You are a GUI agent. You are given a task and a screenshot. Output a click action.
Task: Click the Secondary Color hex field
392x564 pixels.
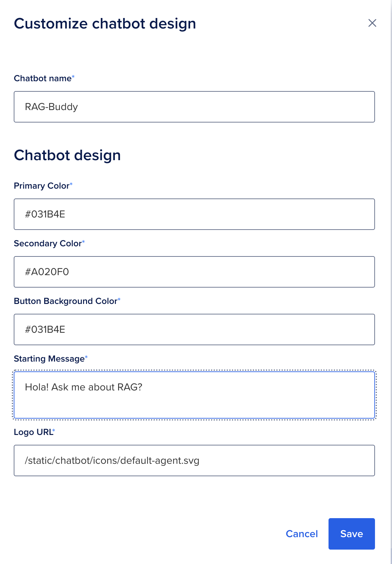(x=194, y=272)
